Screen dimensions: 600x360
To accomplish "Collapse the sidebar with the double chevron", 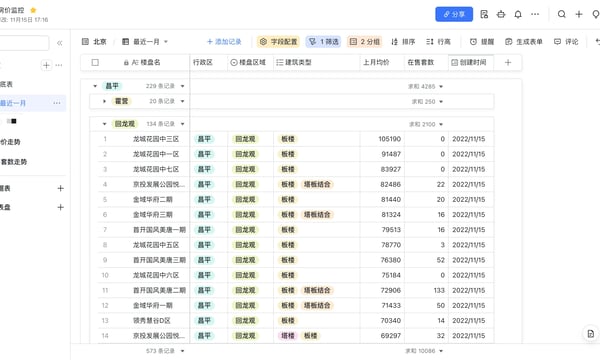I will (59, 43).
